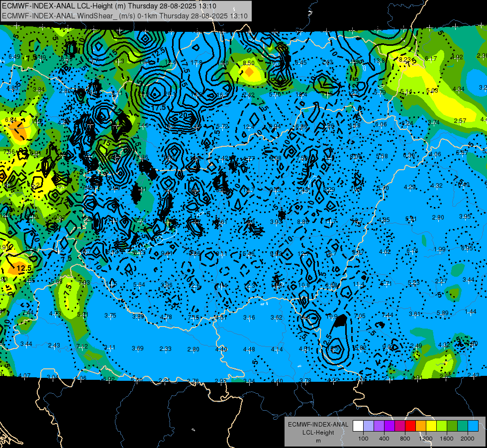
Task: Click the legend label '800'
Action: click(x=405, y=439)
